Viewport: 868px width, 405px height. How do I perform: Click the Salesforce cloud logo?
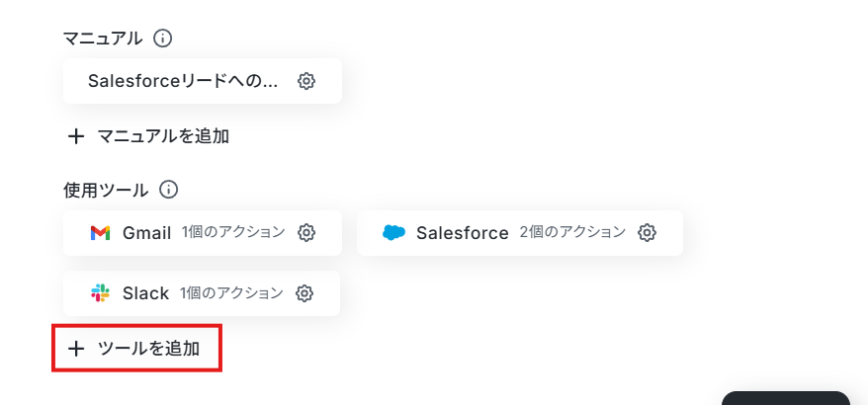pyautogui.click(x=394, y=233)
